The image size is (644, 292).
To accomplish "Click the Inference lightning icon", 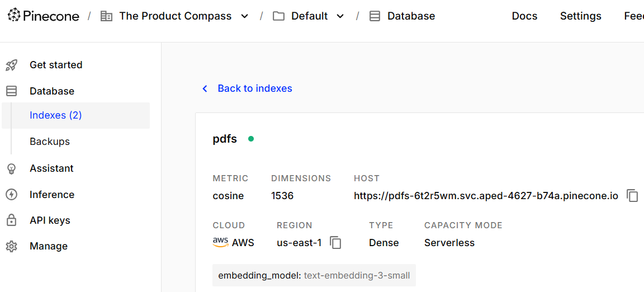I will point(11,195).
